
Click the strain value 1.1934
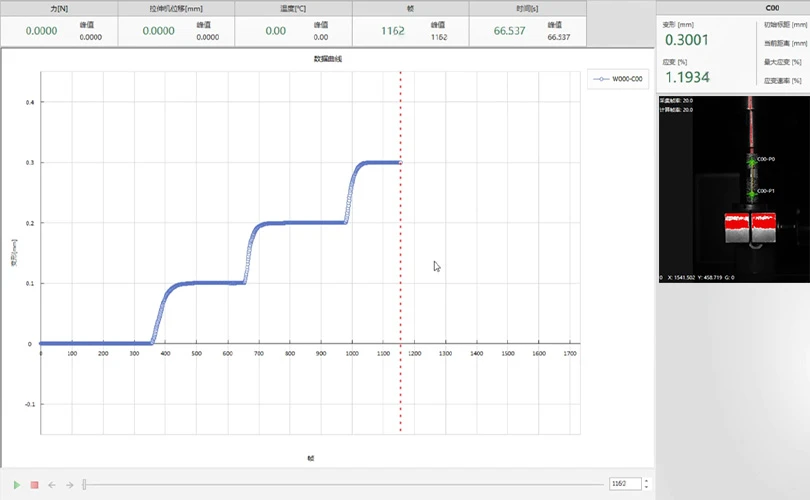(687, 77)
